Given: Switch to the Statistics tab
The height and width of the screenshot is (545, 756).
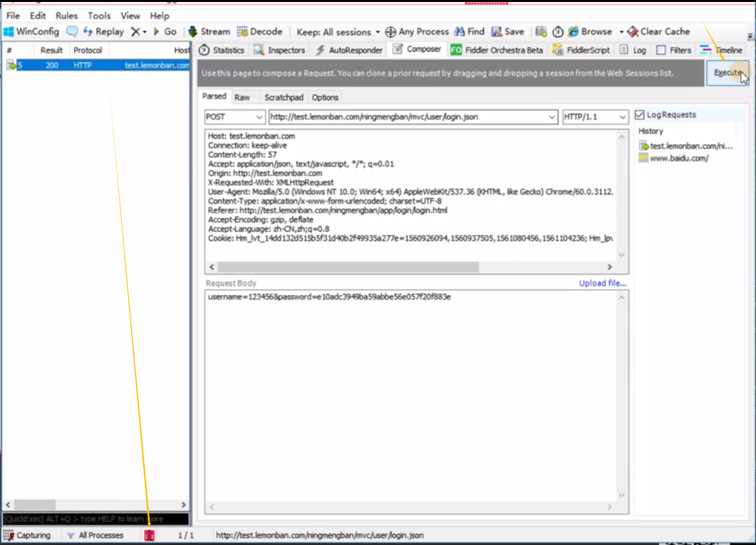Looking at the screenshot, I should [x=222, y=50].
